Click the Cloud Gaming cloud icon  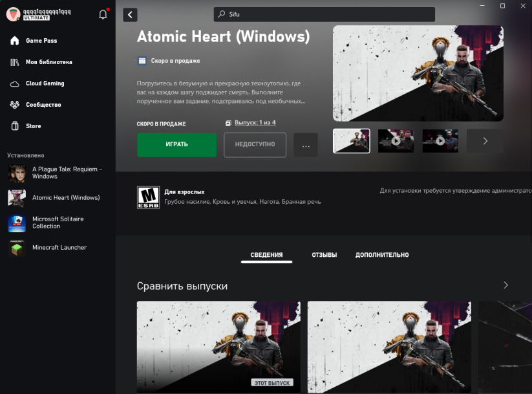15,84
